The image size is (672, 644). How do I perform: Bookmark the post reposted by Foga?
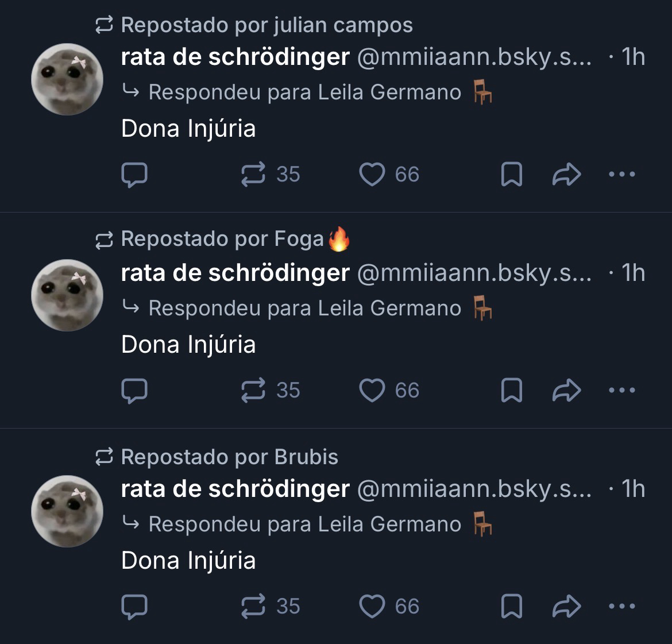[x=511, y=390]
